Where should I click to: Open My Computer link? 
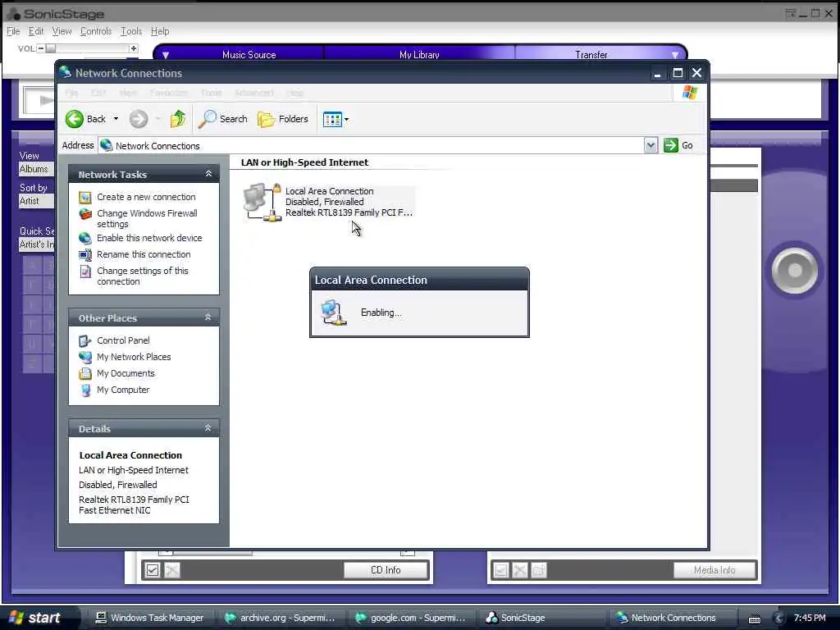pos(123,390)
